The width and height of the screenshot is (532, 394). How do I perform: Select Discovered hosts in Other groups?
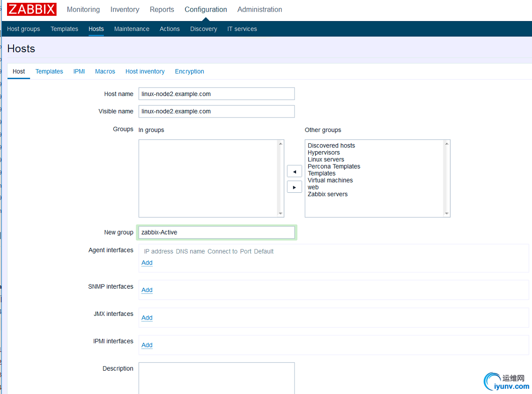(x=331, y=146)
